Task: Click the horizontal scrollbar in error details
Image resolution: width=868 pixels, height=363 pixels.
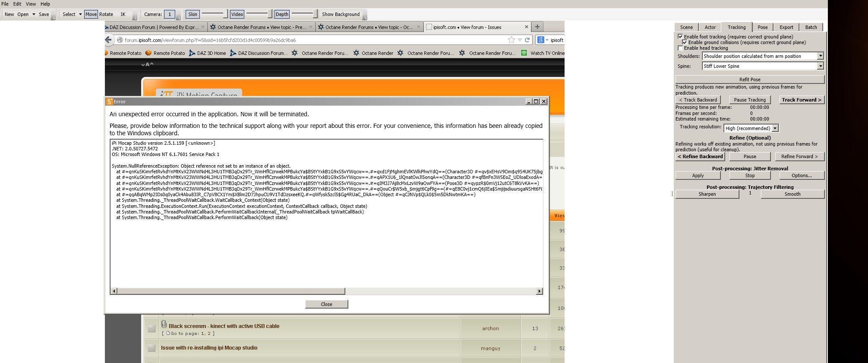Action: (326, 291)
